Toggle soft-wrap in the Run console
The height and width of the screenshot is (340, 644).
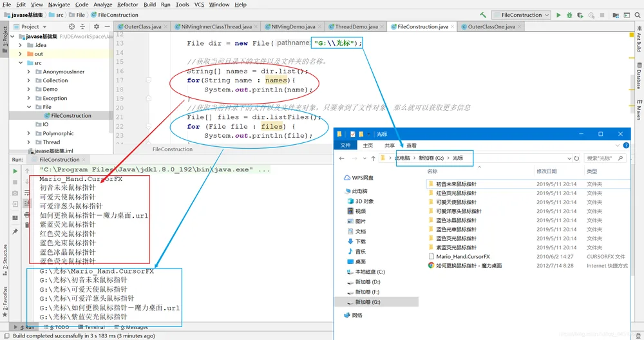(27, 193)
